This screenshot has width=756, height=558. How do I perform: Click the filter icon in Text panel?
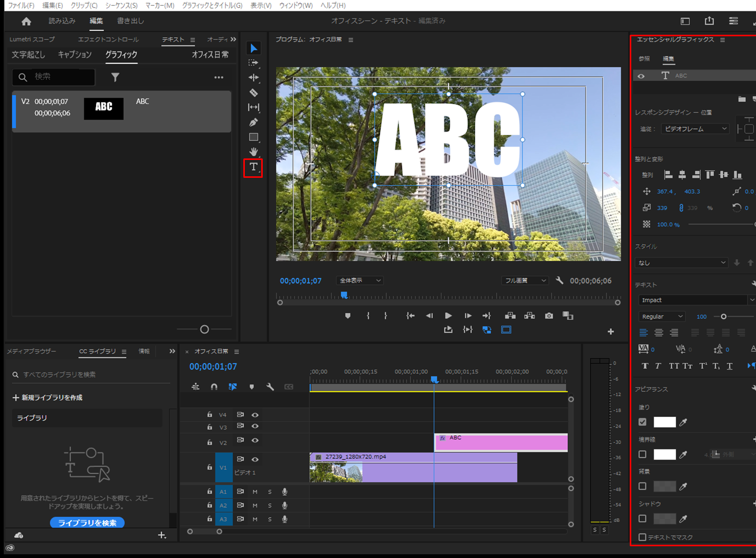115,77
